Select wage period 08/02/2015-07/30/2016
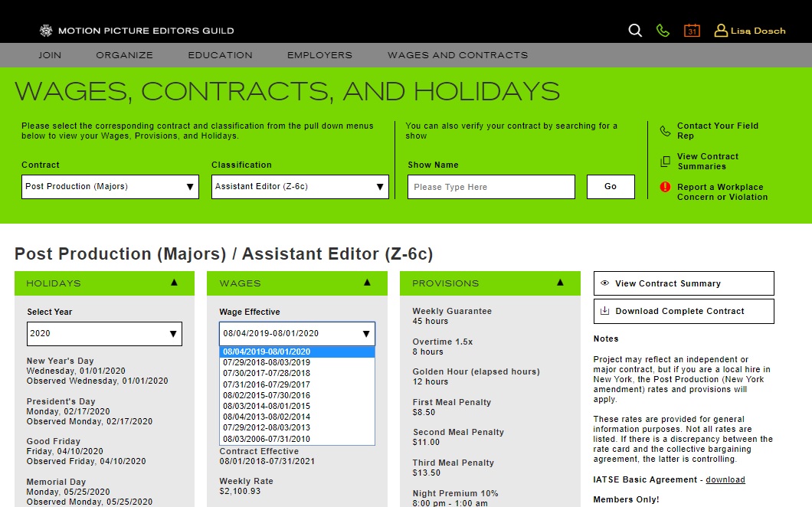 click(297, 396)
